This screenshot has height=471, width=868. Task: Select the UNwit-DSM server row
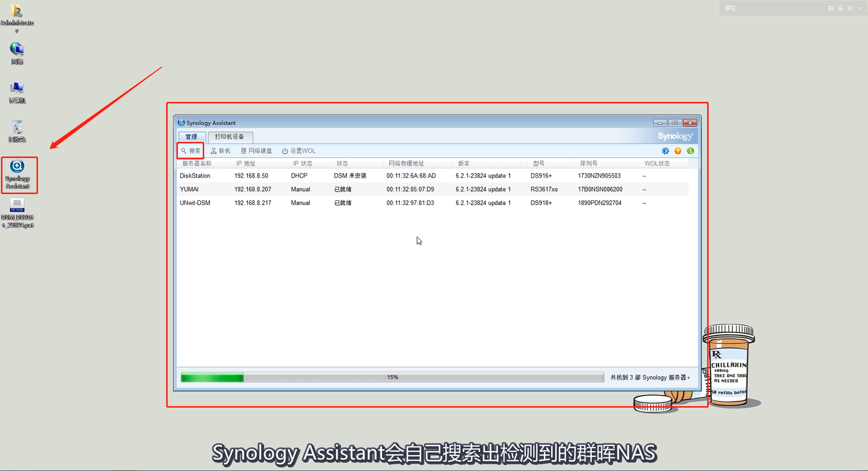point(433,203)
